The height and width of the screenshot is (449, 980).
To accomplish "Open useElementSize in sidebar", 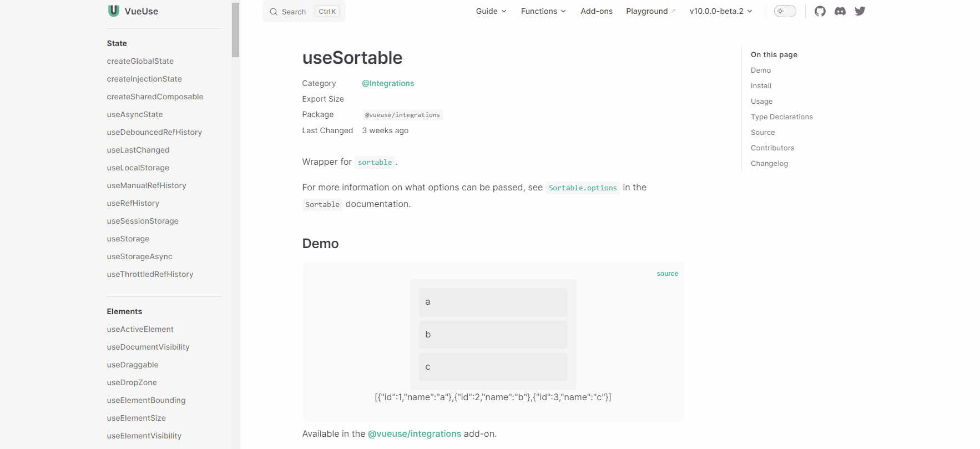I will 137,418.
